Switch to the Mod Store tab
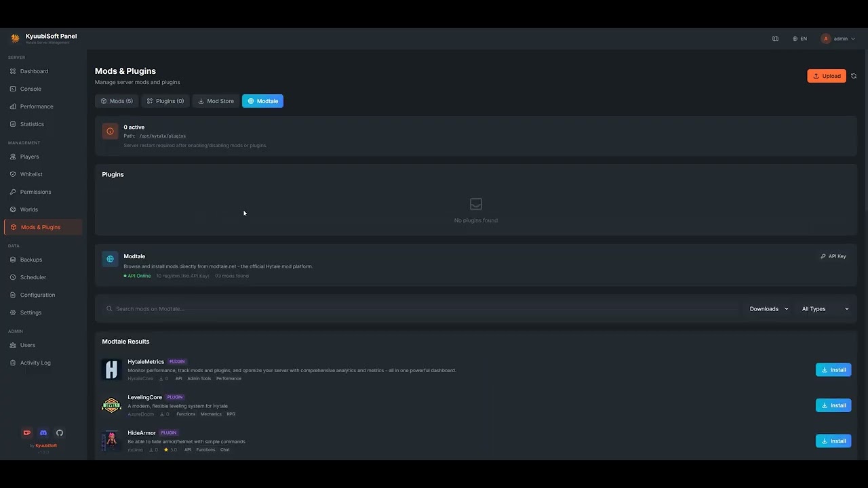The height and width of the screenshot is (488, 868). [x=216, y=101]
